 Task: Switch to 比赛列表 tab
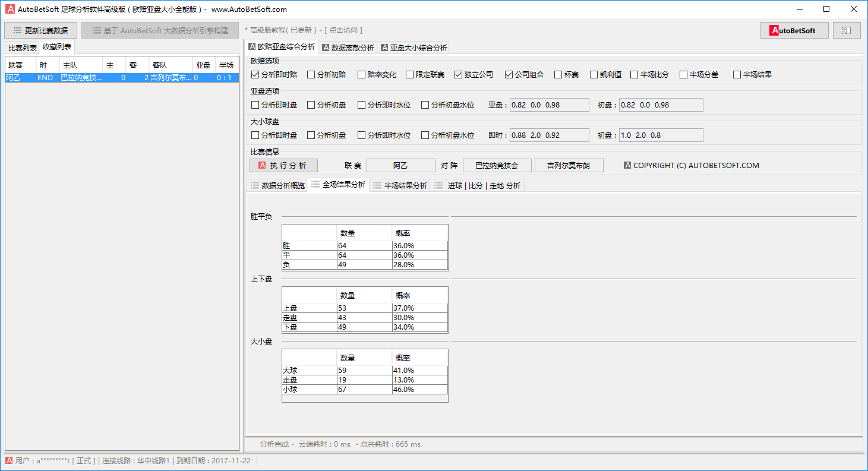(22, 48)
